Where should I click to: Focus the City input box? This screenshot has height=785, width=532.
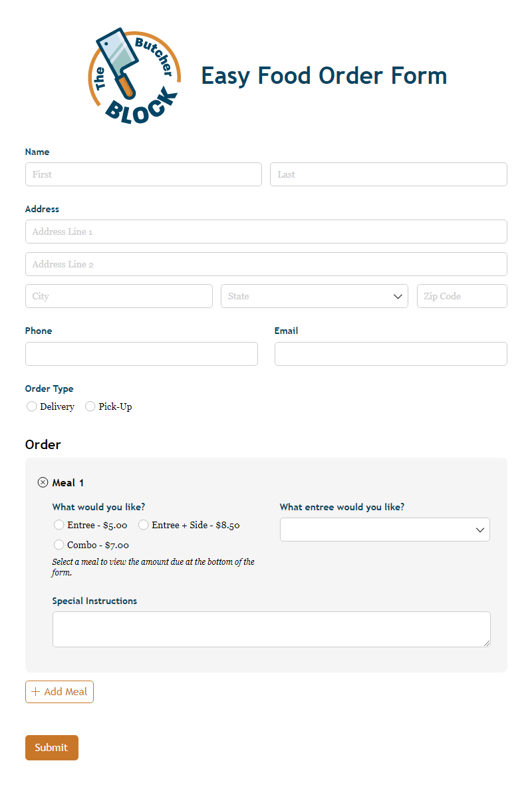click(118, 296)
